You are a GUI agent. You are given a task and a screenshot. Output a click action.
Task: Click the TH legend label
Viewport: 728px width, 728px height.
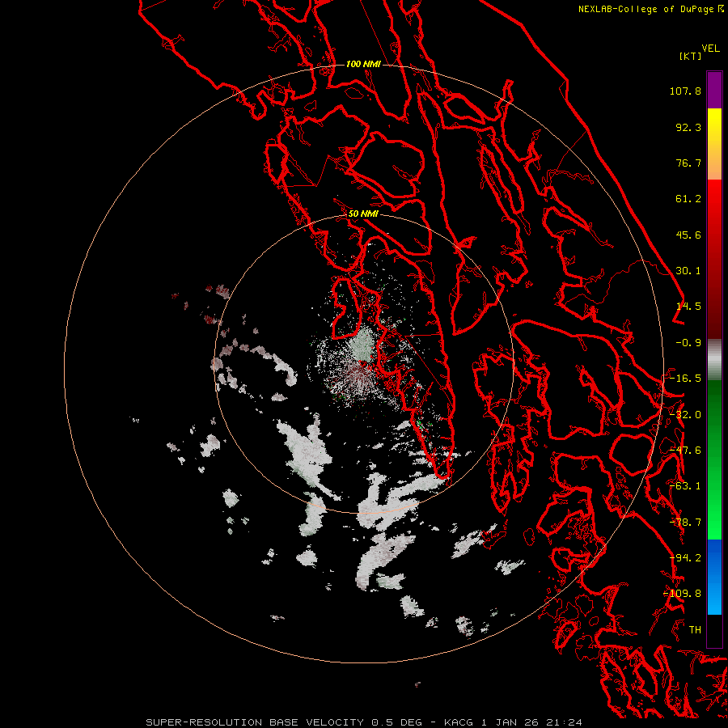pos(695,630)
